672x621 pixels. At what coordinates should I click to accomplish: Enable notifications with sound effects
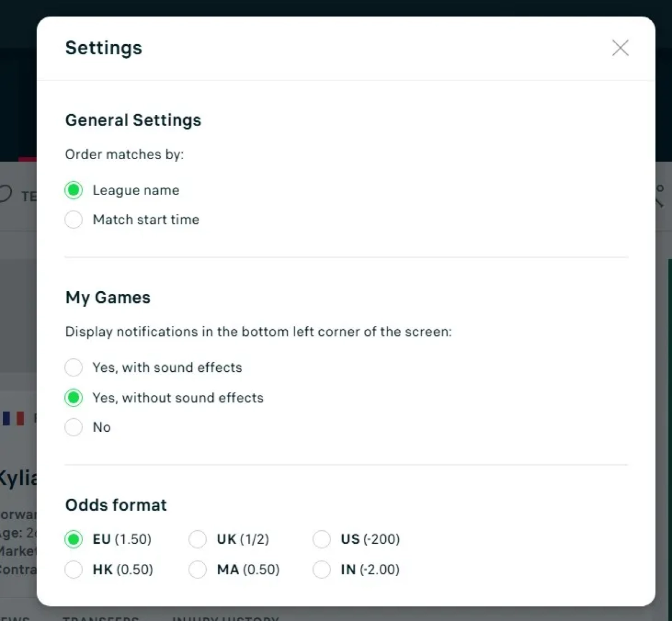pyautogui.click(x=73, y=368)
